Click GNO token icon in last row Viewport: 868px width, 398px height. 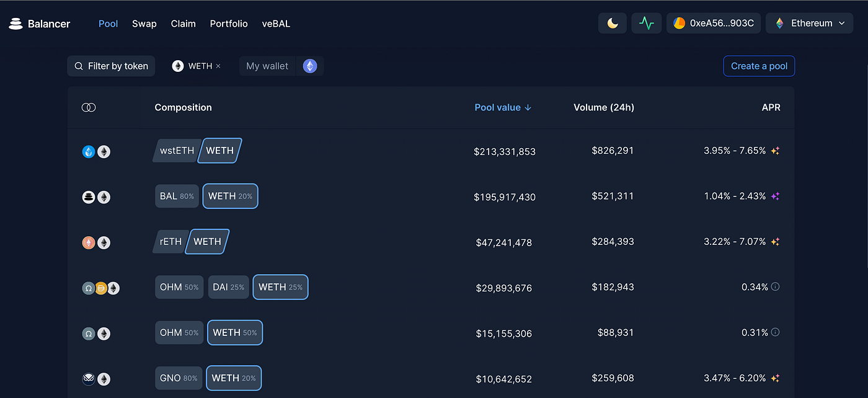coord(89,379)
